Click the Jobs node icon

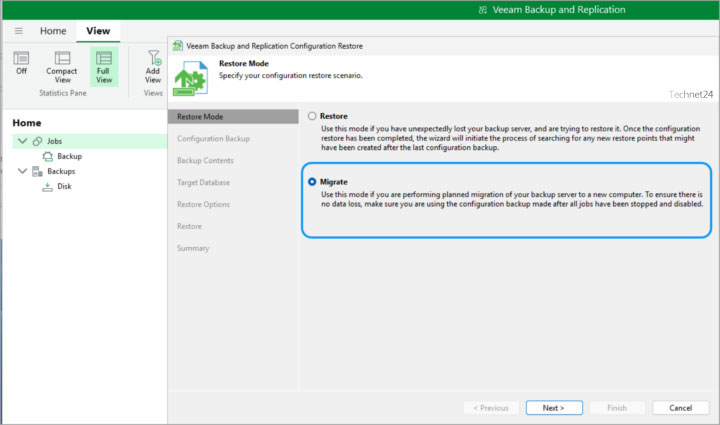click(x=38, y=141)
